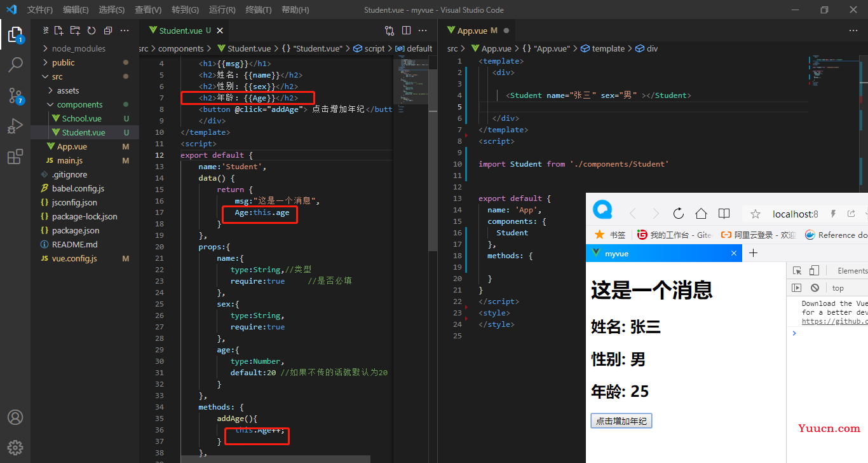Viewport: 868px width, 463px height.
Task: Click the "Student.vue" breadcrumb in left editor
Action: 317,48
